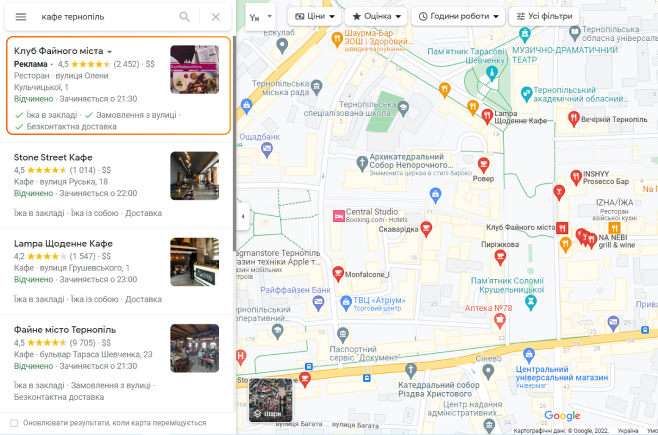Click the Тернопільська міська рада marker
The height and width of the screenshot is (435, 658).
pos(316,86)
